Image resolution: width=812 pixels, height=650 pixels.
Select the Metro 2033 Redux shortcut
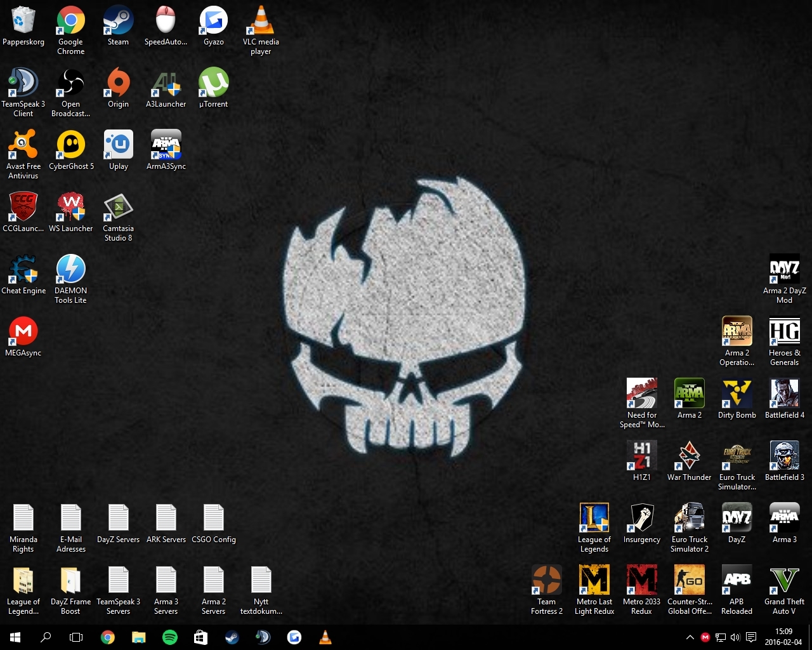click(642, 590)
